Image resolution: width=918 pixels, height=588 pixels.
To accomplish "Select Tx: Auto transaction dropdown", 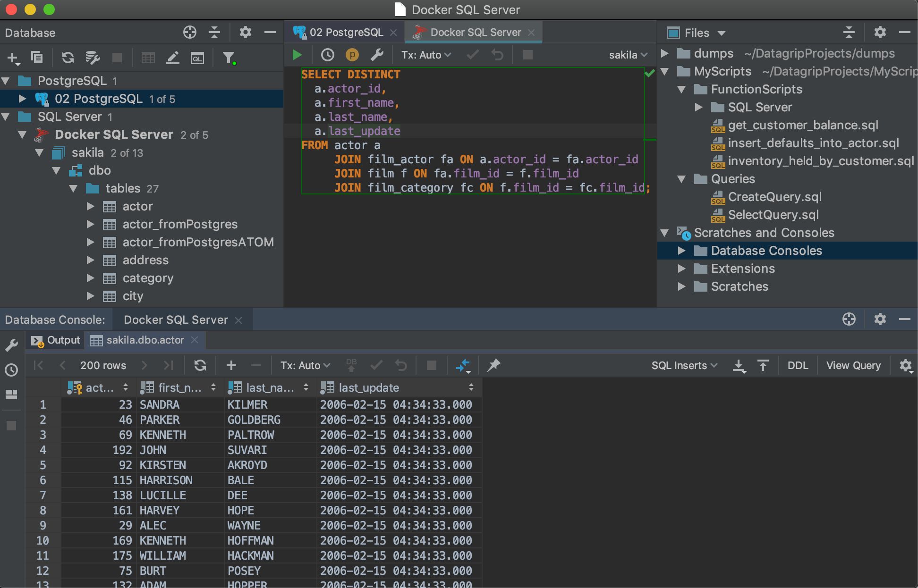I will [424, 54].
